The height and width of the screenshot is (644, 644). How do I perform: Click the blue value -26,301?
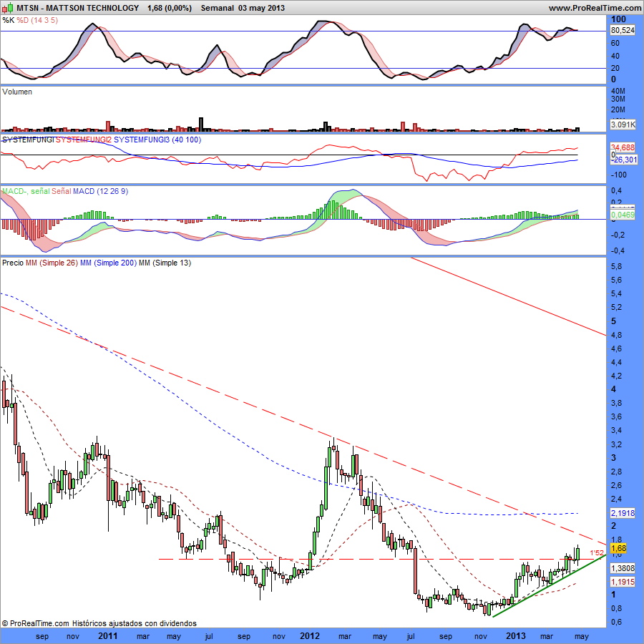click(624, 160)
